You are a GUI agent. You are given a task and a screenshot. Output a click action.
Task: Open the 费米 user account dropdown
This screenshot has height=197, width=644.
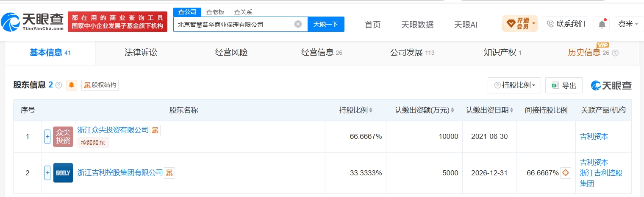(629, 24)
